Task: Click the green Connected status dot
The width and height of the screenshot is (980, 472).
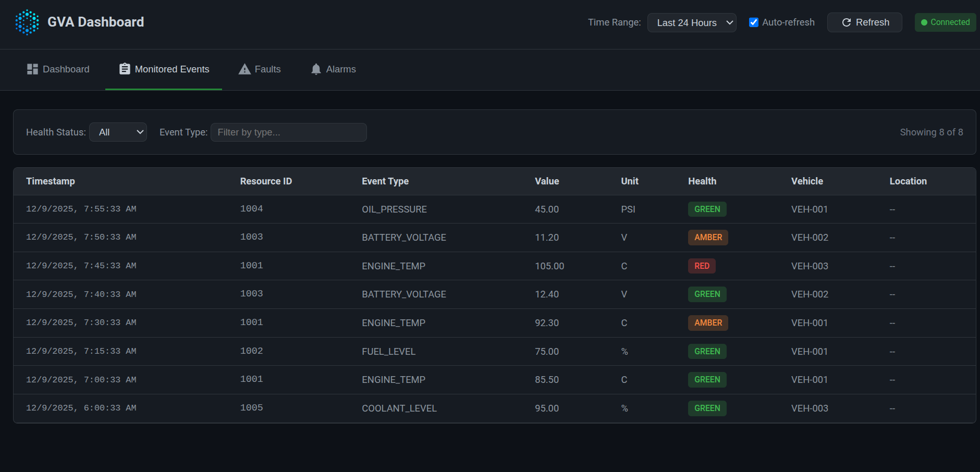Action: (924, 22)
